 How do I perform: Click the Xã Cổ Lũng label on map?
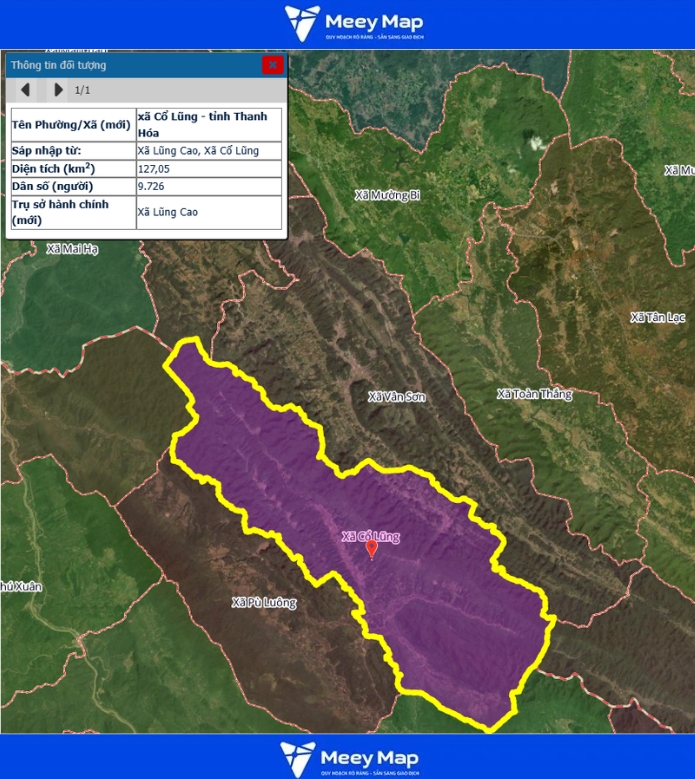click(x=370, y=536)
